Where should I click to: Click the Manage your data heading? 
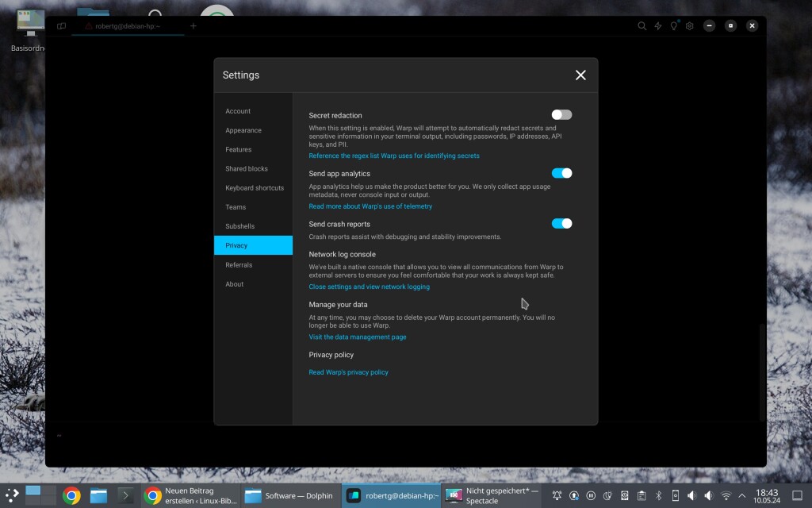point(338,305)
